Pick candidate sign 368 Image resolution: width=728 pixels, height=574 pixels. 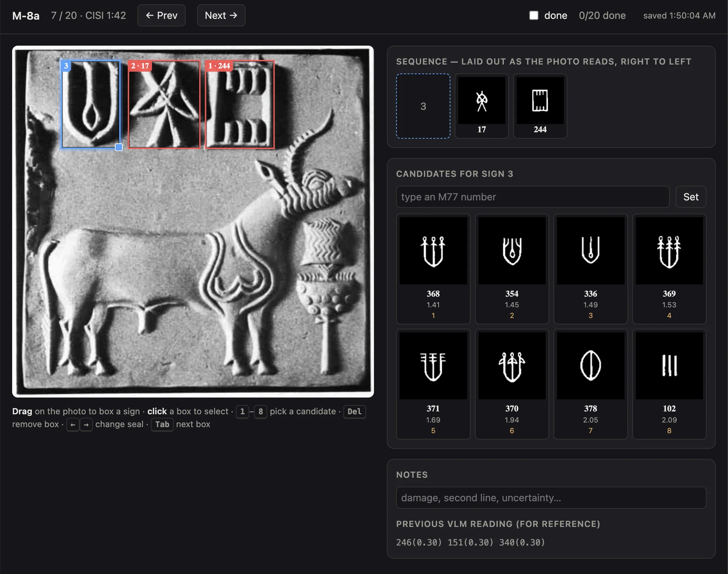(x=433, y=268)
